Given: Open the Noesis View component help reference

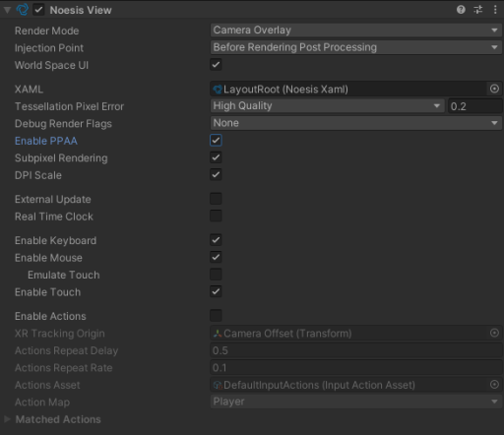Looking at the screenshot, I should click(461, 10).
